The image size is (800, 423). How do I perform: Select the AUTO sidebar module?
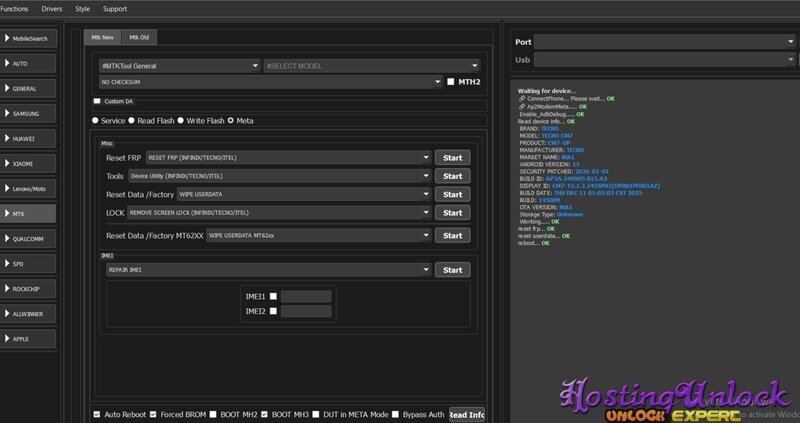(30, 63)
